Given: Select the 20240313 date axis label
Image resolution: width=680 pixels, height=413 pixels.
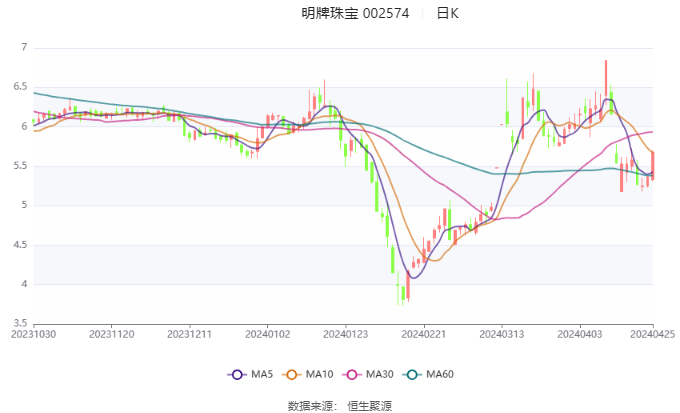Looking at the screenshot, I should [502, 334].
